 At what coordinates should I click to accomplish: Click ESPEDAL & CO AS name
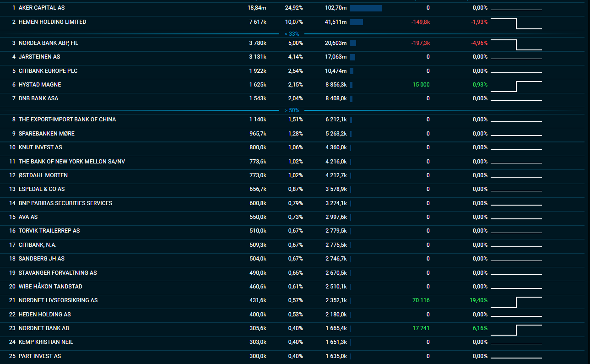pos(42,189)
